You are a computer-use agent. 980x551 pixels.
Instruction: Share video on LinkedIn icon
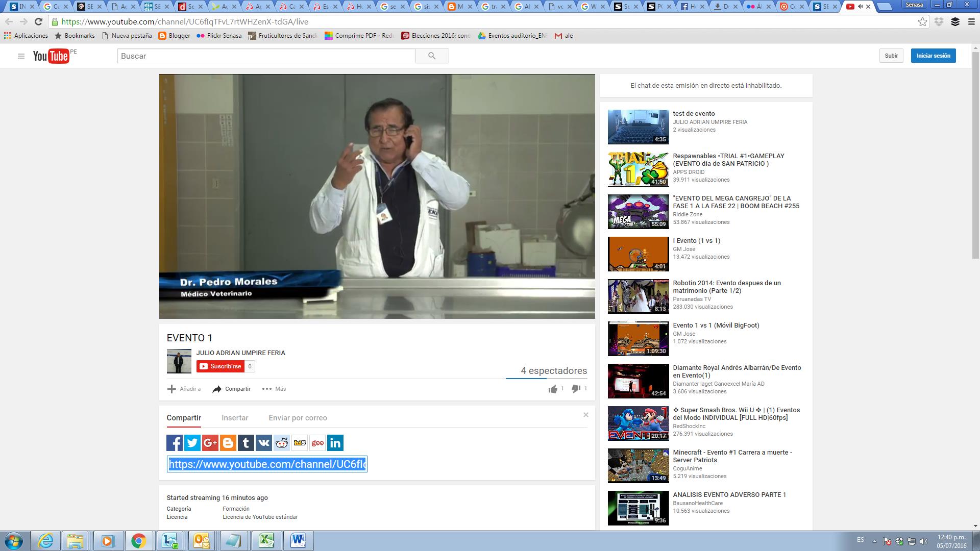pos(335,443)
